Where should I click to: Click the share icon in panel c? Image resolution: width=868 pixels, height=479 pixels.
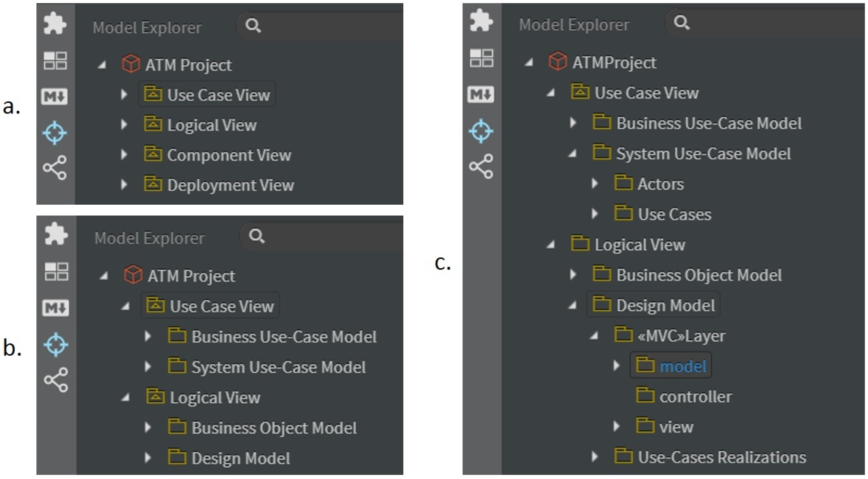click(x=481, y=166)
